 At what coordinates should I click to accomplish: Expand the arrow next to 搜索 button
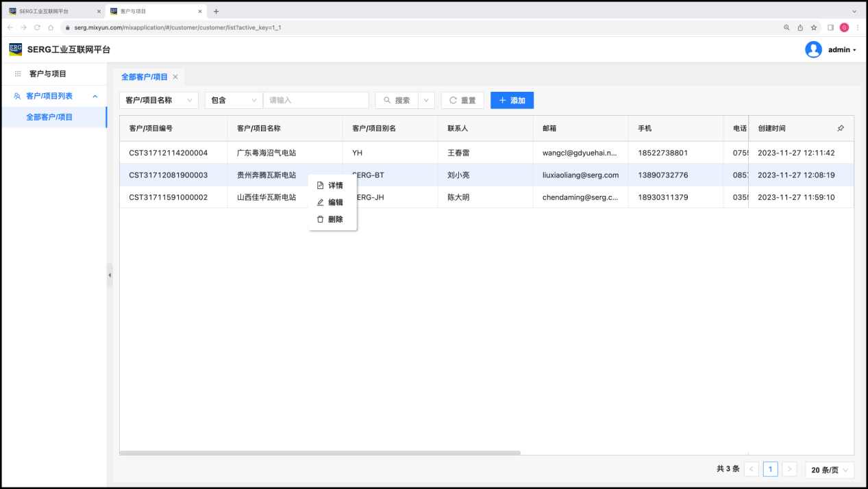coord(426,100)
